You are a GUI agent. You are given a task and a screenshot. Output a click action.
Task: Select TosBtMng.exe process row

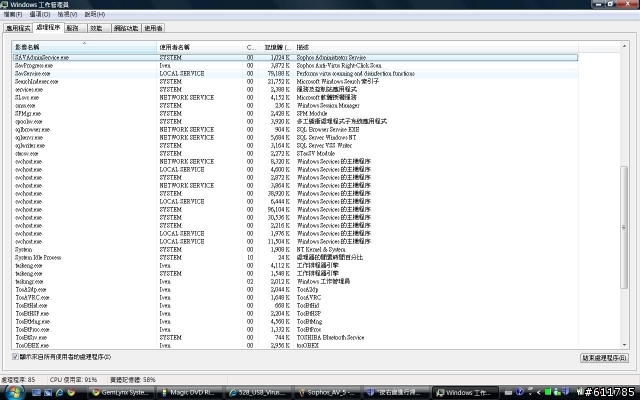(x=295, y=322)
